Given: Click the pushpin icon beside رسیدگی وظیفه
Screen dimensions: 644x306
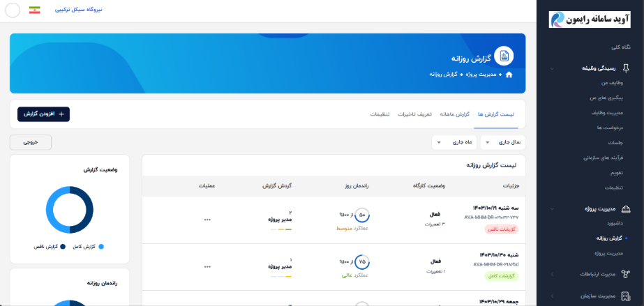Looking at the screenshot, I should pos(626,68).
